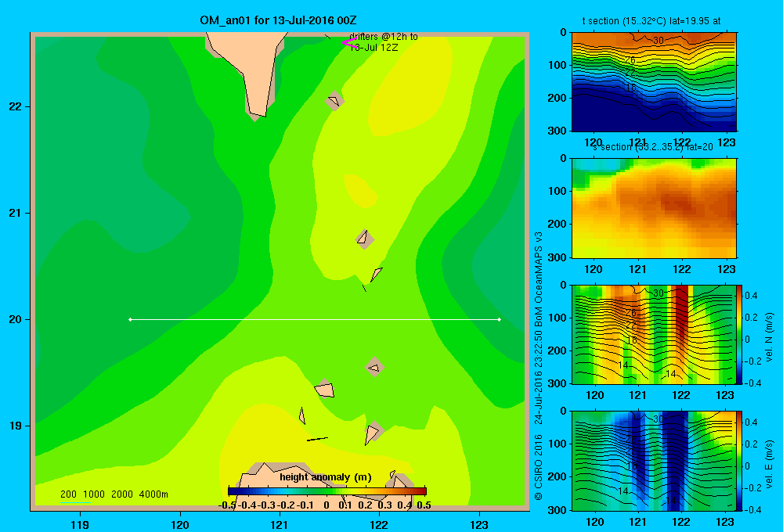Image resolution: width=783 pixels, height=532 pixels.
Task: Click contour label 26 in temperature section
Action: 630,60
